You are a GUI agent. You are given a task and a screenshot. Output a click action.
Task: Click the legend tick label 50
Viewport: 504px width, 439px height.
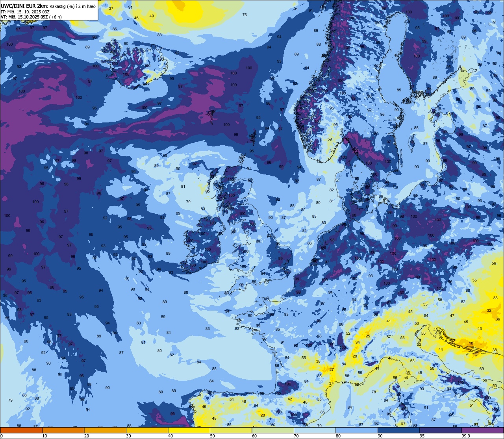pyautogui.click(x=212, y=436)
